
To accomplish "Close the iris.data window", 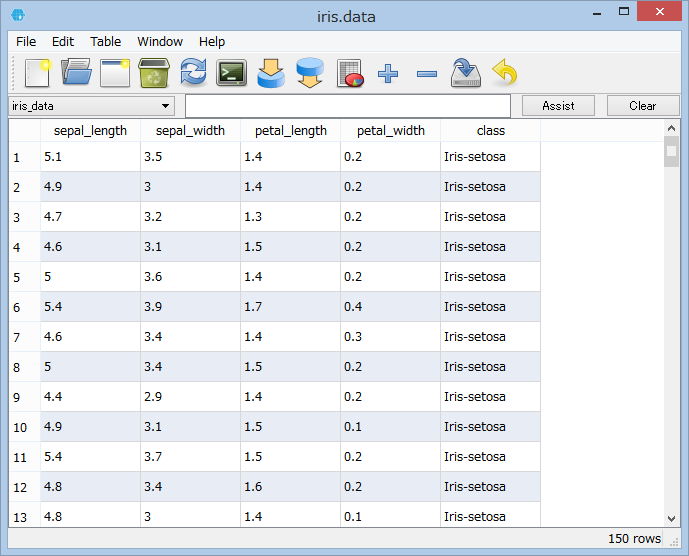I will [x=659, y=11].
